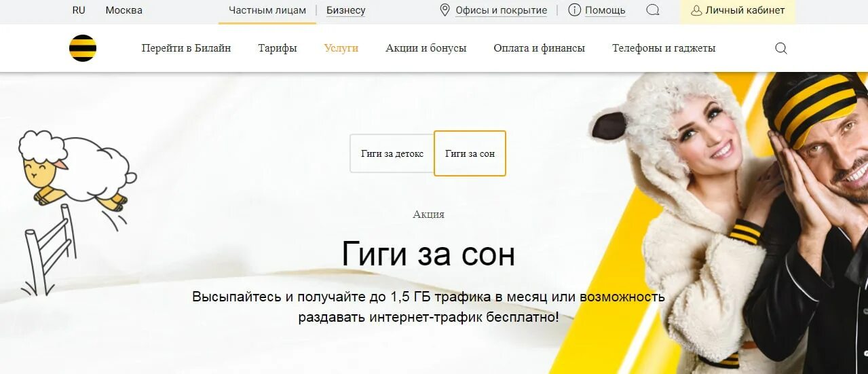868x374 pixels.
Task: Select the Гиги за сон tab
Action: tap(470, 153)
